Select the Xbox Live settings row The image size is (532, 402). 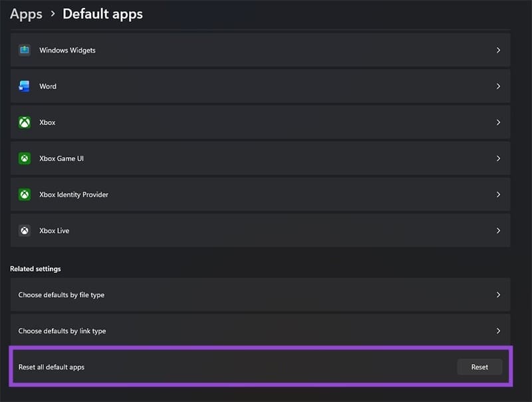pyautogui.click(x=259, y=230)
